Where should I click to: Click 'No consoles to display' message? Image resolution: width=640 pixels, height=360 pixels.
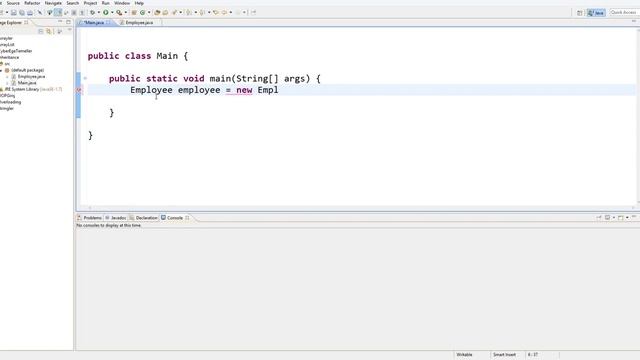109,225
